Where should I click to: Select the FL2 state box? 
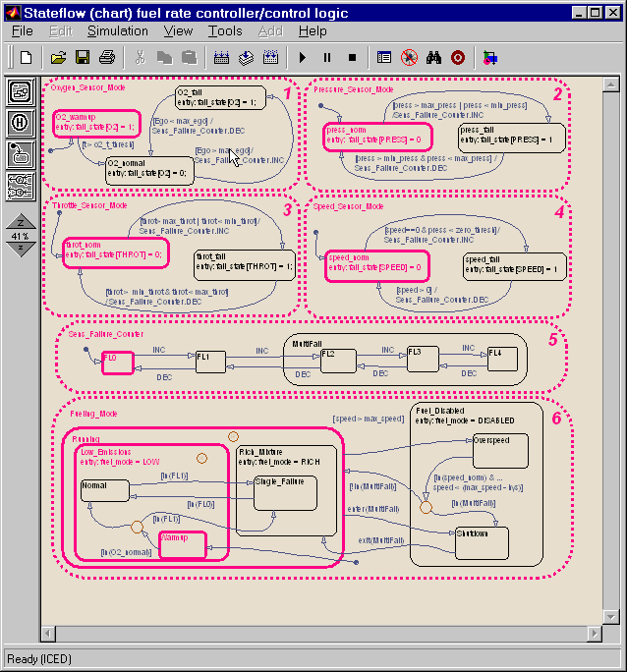point(338,361)
